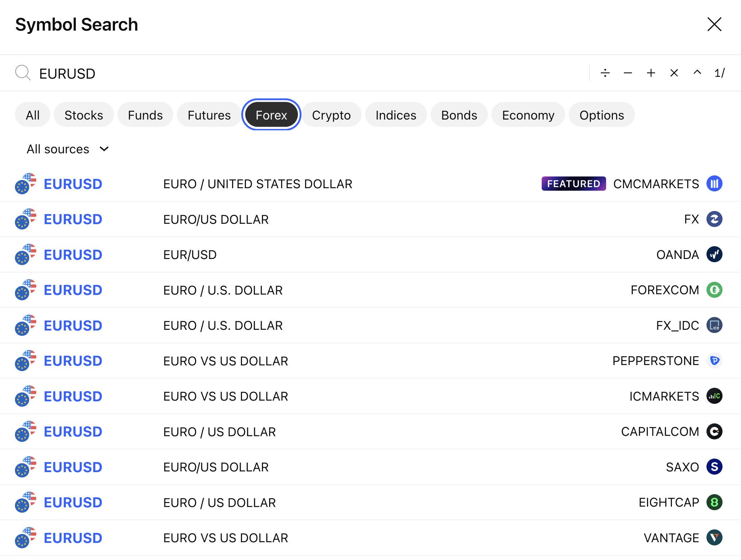Select the EURUSD result from FOREXCOM
741x560 pixels.
click(73, 290)
